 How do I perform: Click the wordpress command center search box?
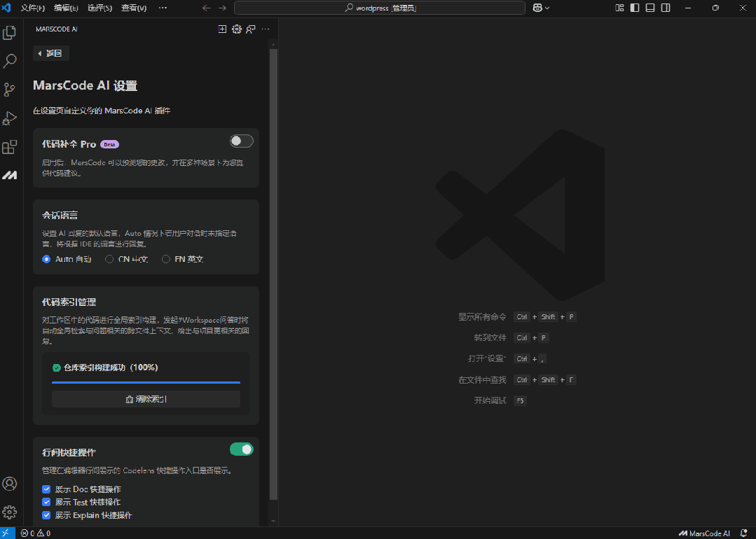[380, 8]
